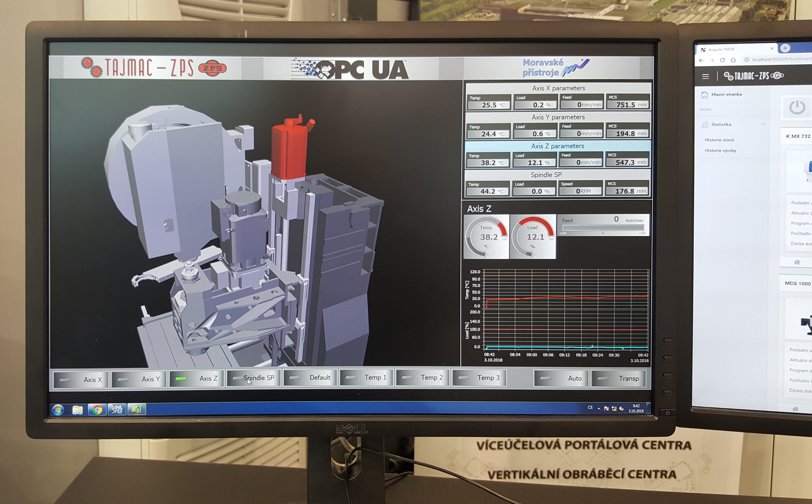Collapse the Statistika menu chevron
Image resolution: width=812 pixels, height=504 pixels.
[763, 124]
